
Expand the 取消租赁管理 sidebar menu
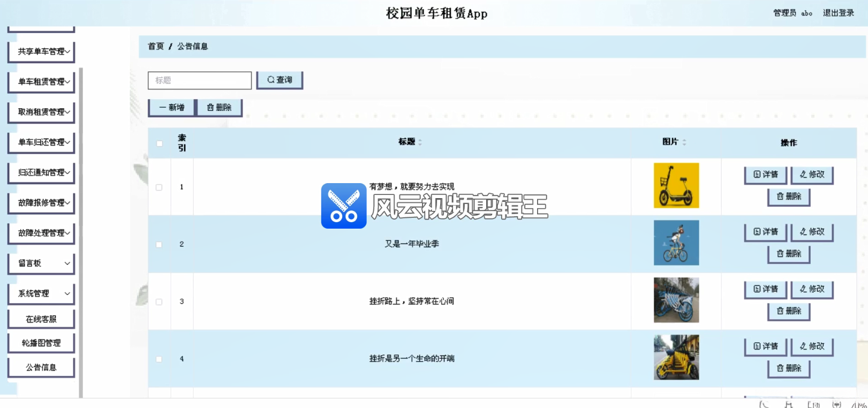pos(41,112)
